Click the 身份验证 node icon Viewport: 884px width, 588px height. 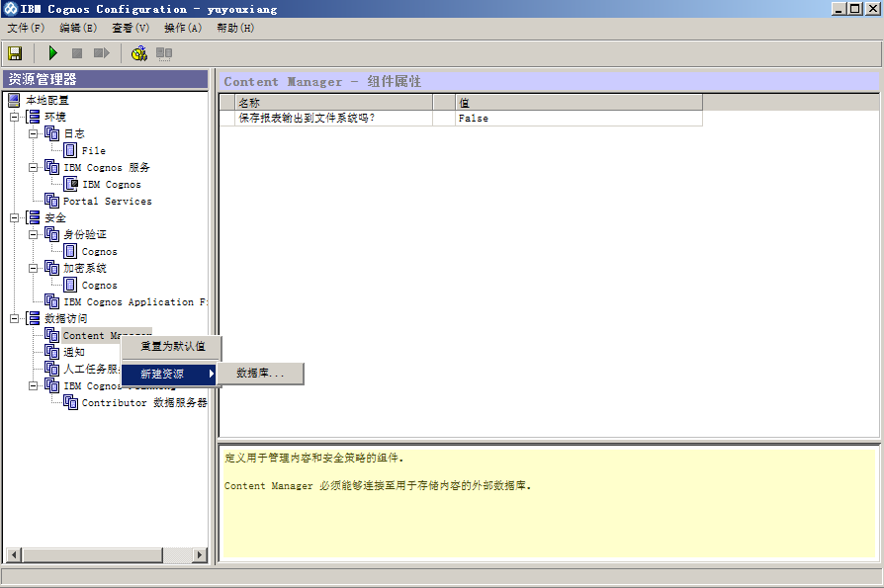click(x=51, y=234)
